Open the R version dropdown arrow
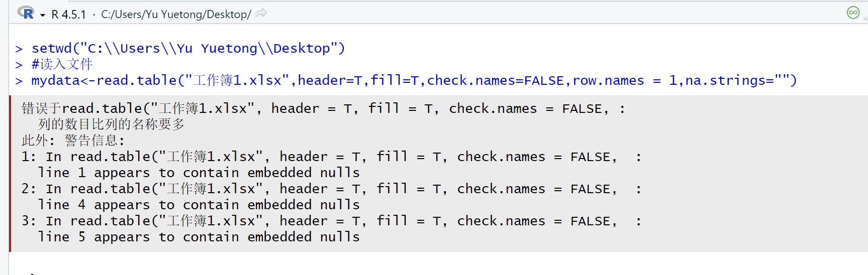The height and width of the screenshot is (275, 868). pyautogui.click(x=43, y=15)
